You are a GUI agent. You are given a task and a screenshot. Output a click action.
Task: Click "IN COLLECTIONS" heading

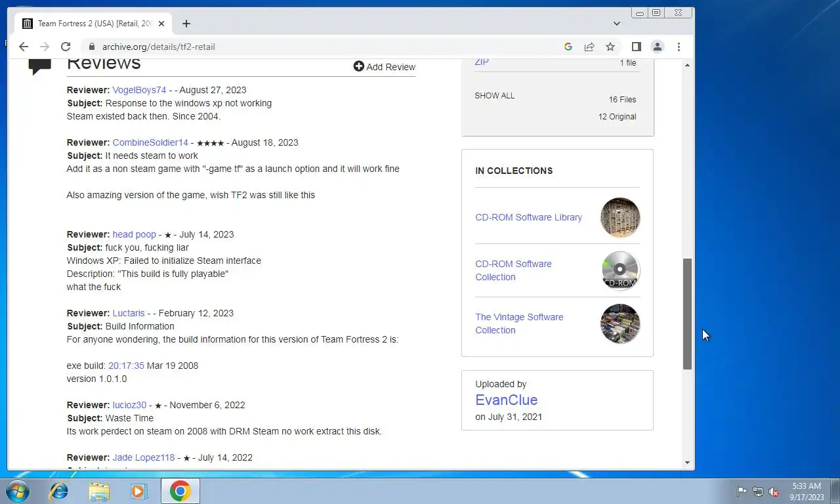click(x=514, y=171)
